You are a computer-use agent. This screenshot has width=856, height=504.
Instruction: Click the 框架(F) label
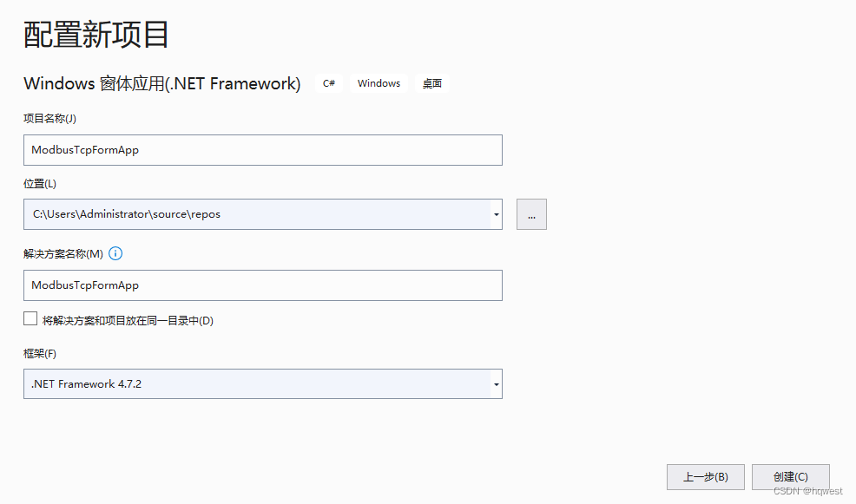40,353
